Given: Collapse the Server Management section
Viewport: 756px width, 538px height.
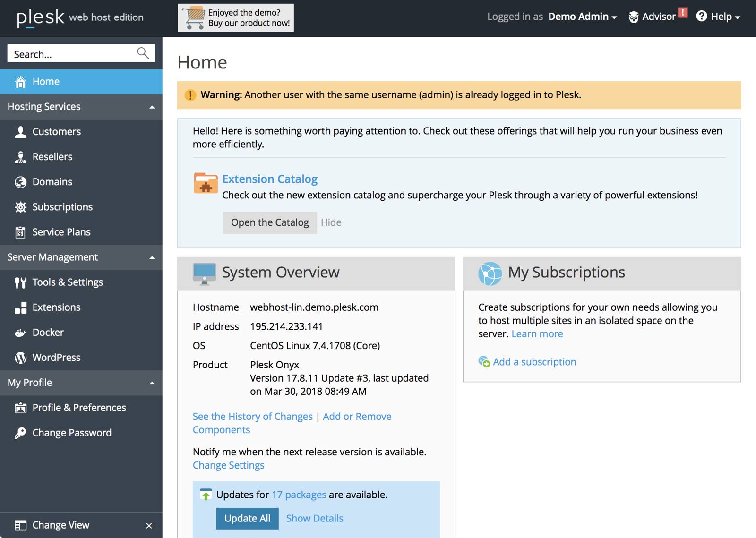Looking at the screenshot, I should pyautogui.click(x=152, y=257).
